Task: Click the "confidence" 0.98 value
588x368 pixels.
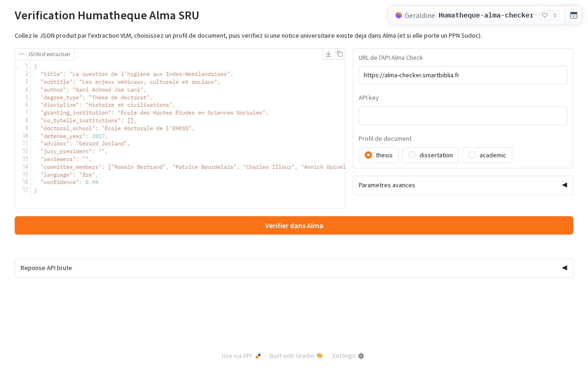Action: click(92, 182)
